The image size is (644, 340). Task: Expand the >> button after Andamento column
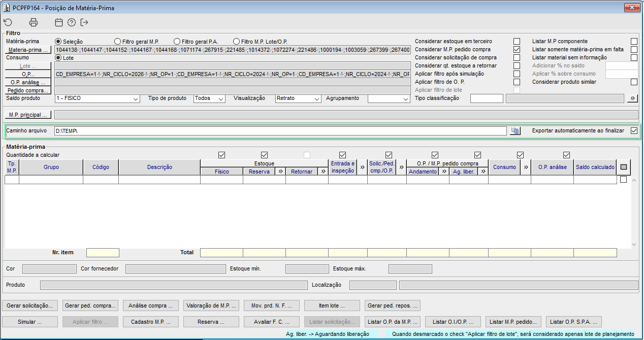444,172
